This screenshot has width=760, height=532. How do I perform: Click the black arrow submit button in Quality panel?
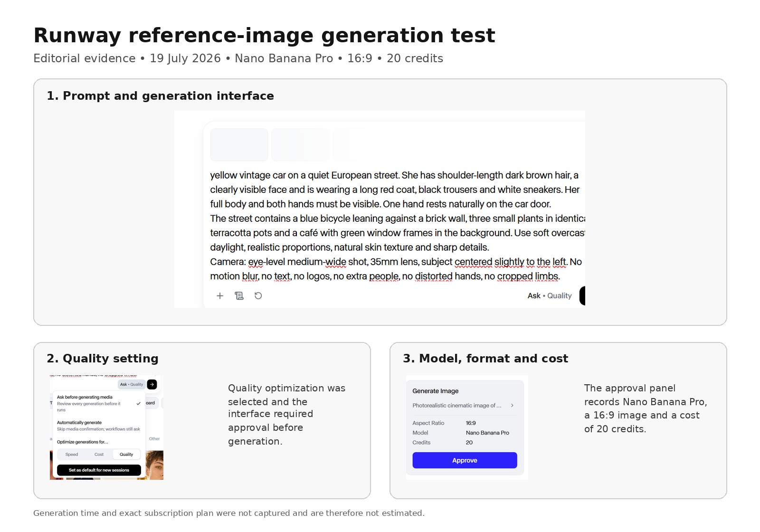coord(152,384)
